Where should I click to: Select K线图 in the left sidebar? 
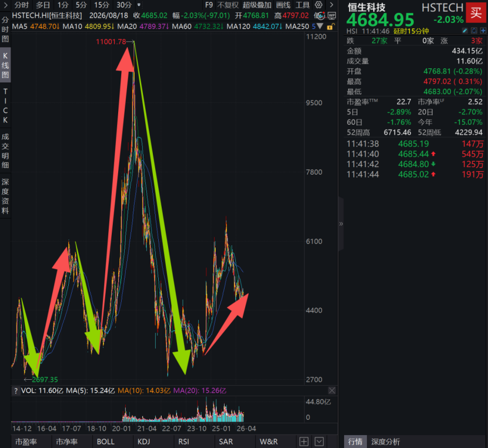pyautogui.click(x=5, y=65)
